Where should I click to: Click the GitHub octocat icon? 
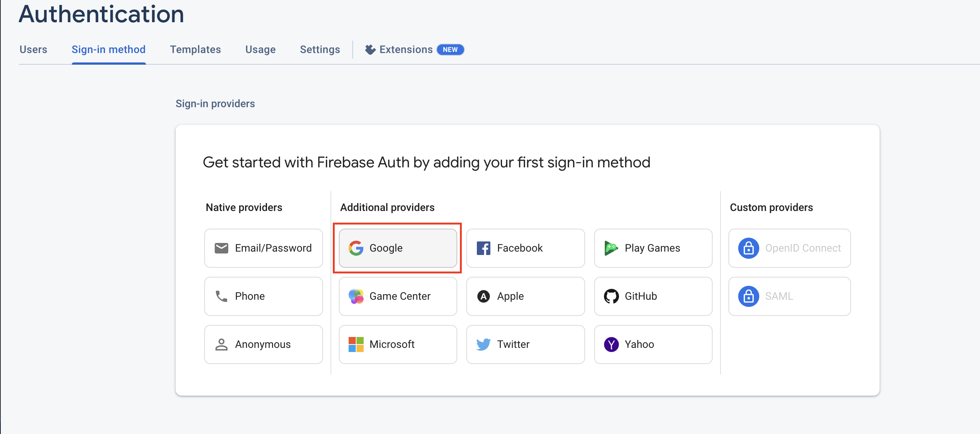pos(611,296)
